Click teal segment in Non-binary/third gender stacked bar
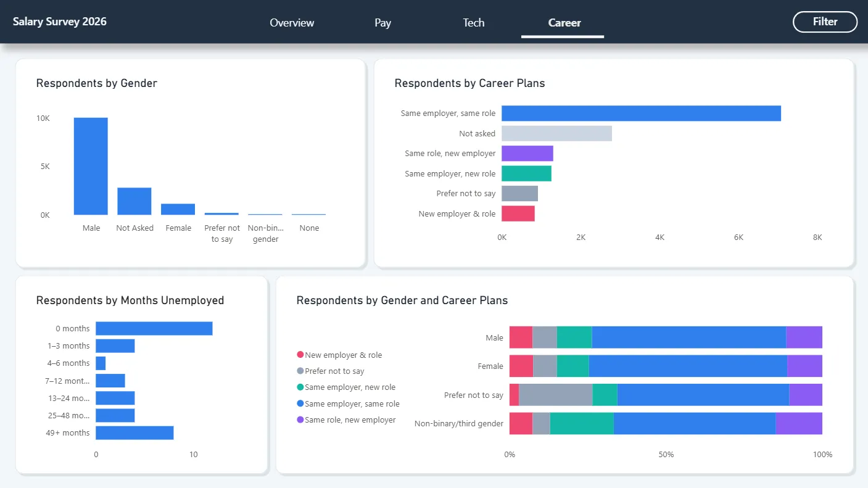This screenshot has height=488, width=868. coord(582,424)
